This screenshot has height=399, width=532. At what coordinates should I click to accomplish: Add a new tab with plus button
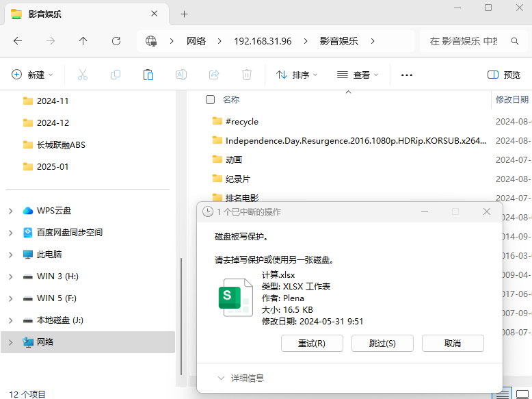tap(184, 14)
